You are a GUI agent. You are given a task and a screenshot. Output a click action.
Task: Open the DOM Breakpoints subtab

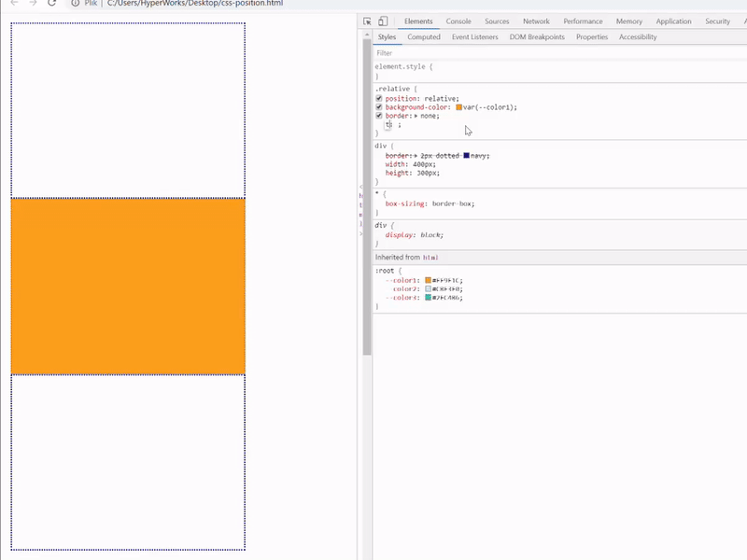click(537, 37)
